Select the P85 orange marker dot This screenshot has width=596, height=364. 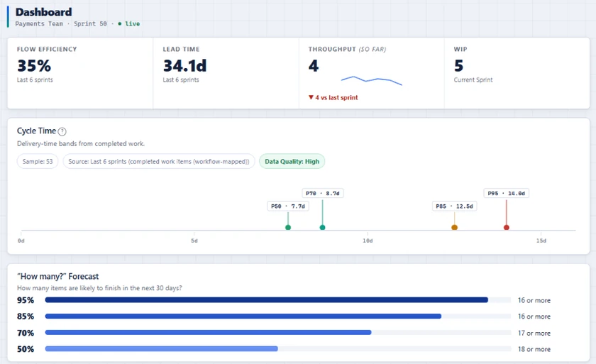(x=454, y=227)
